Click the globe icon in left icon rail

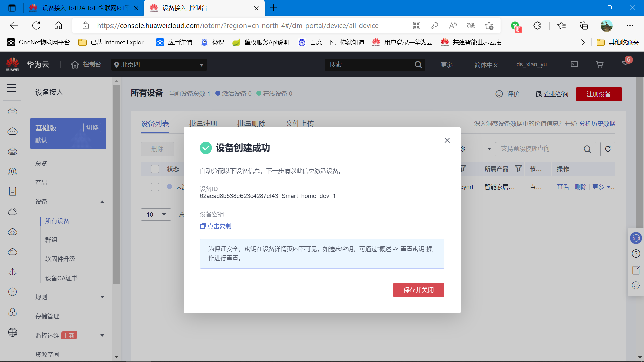[12, 332]
